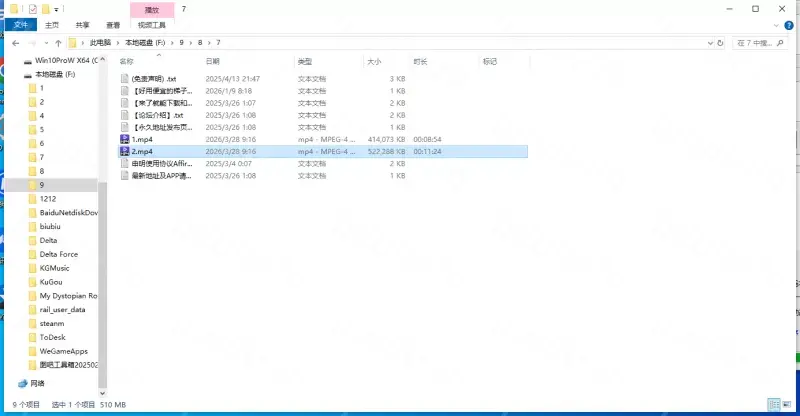The height and width of the screenshot is (416, 800).
Task: Open the blue Help question mark
Action: [790, 25]
